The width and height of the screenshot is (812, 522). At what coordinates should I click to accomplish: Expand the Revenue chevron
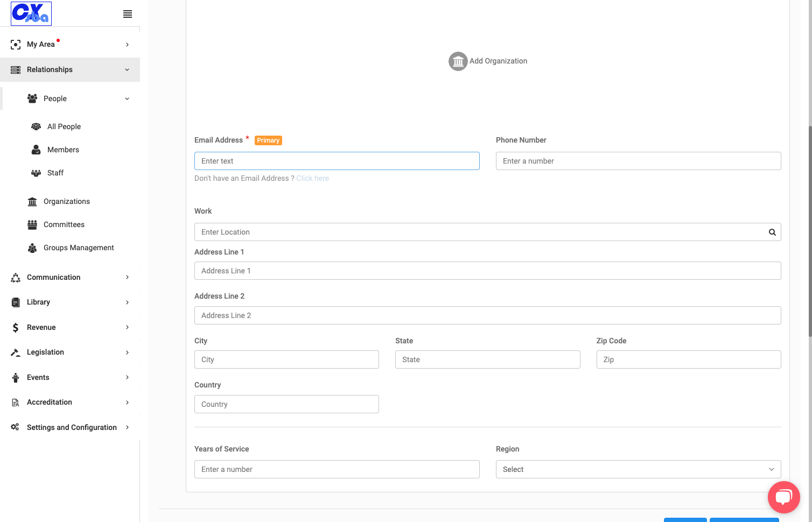(x=127, y=327)
